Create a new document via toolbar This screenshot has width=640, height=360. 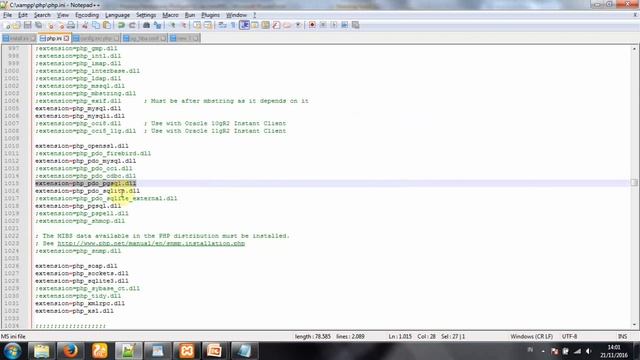click(x=7, y=25)
